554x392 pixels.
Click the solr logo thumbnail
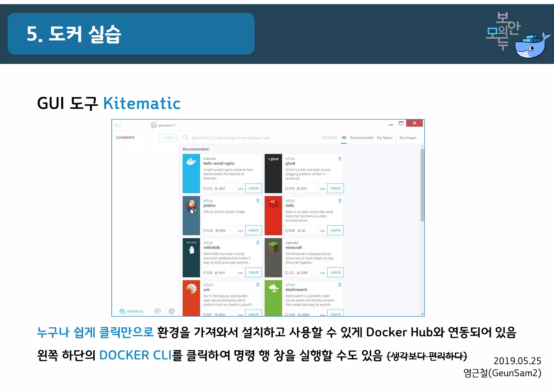click(x=191, y=298)
